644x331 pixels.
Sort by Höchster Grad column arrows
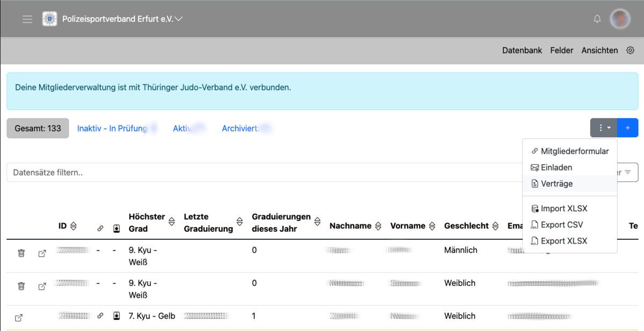(x=172, y=222)
